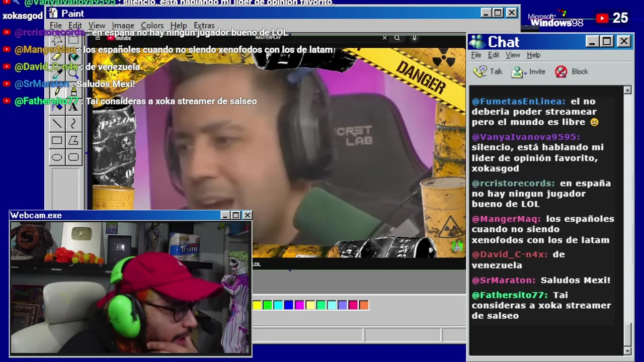Pick the Fill With Color bucket tool
The height and width of the screenshot is (362, 644).
[x=73, y=57]
